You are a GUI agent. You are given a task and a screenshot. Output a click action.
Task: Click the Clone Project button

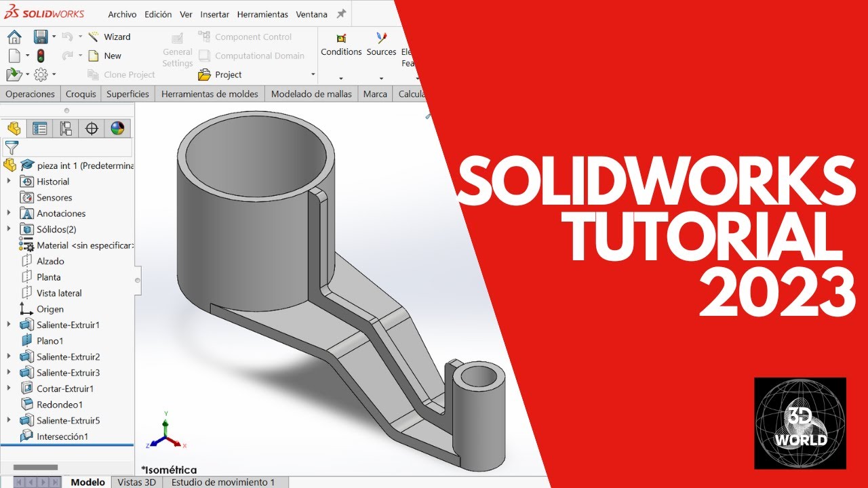click(121, 75)
